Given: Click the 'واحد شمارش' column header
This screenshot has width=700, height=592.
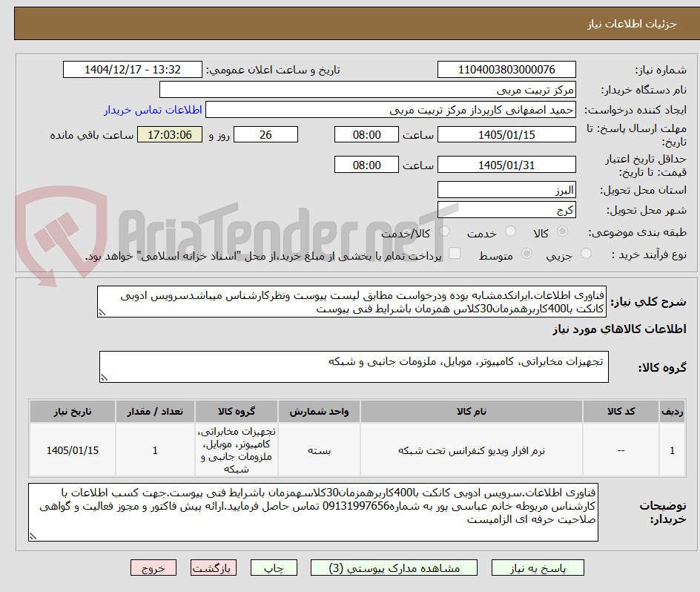Looking at the screenshot, I should [x=319, y=412].
